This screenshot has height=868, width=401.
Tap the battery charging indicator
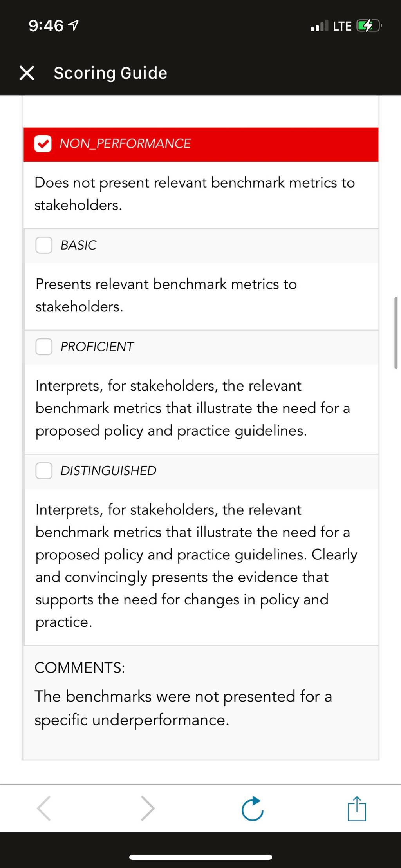[x=369, y=26]
